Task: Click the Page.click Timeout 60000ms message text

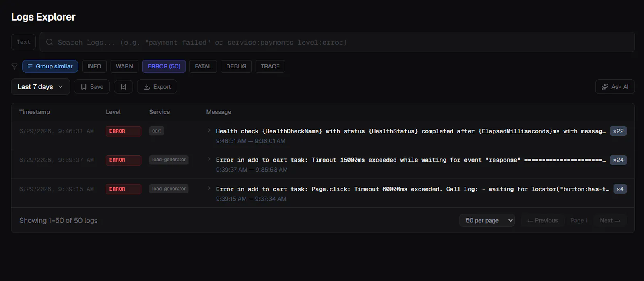Action: pos(413,189)
